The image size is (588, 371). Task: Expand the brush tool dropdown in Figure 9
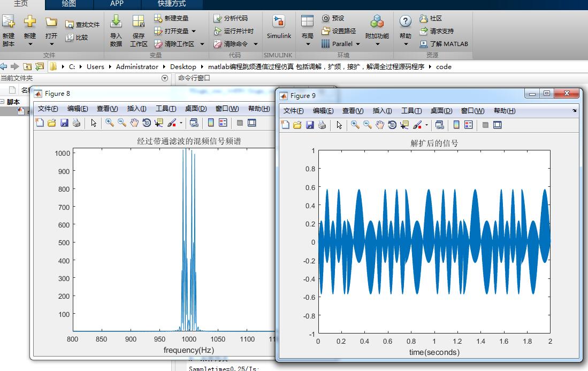426,125
